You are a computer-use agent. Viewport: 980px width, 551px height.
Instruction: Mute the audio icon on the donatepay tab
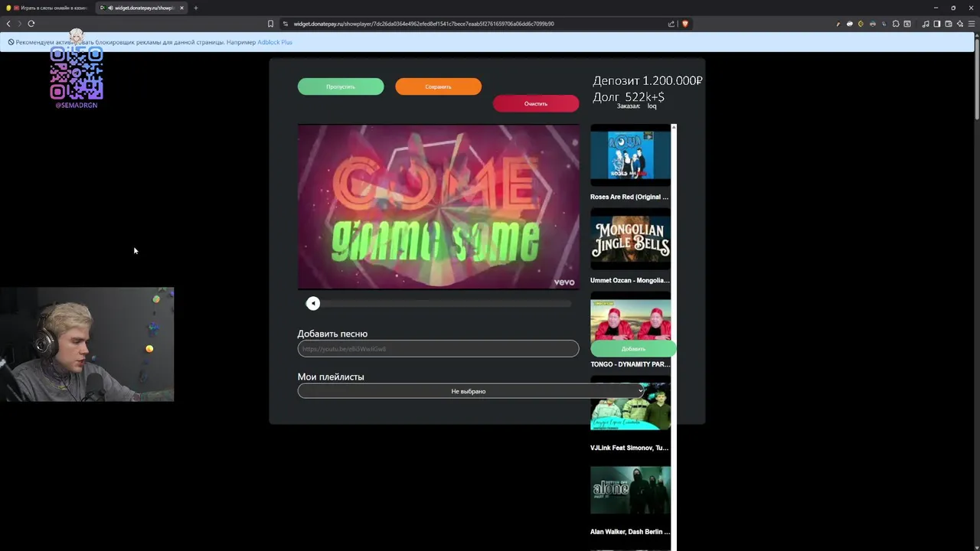point(110,8)
